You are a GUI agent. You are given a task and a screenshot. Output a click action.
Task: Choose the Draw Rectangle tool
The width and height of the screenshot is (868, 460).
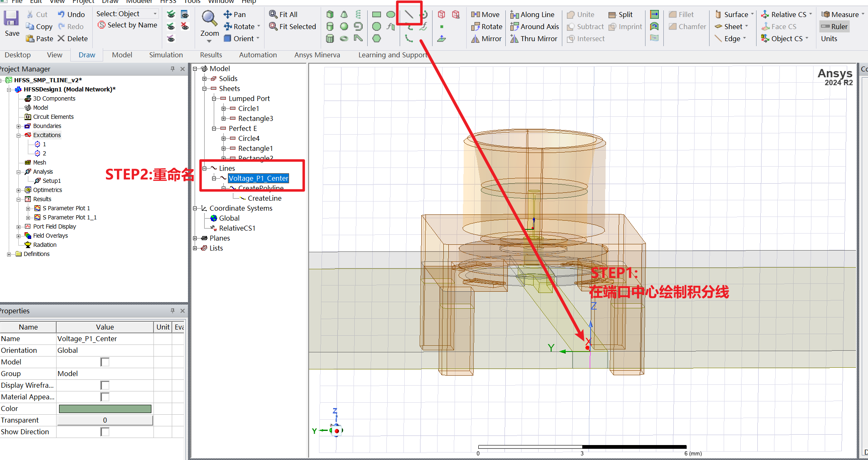point(376,15)
